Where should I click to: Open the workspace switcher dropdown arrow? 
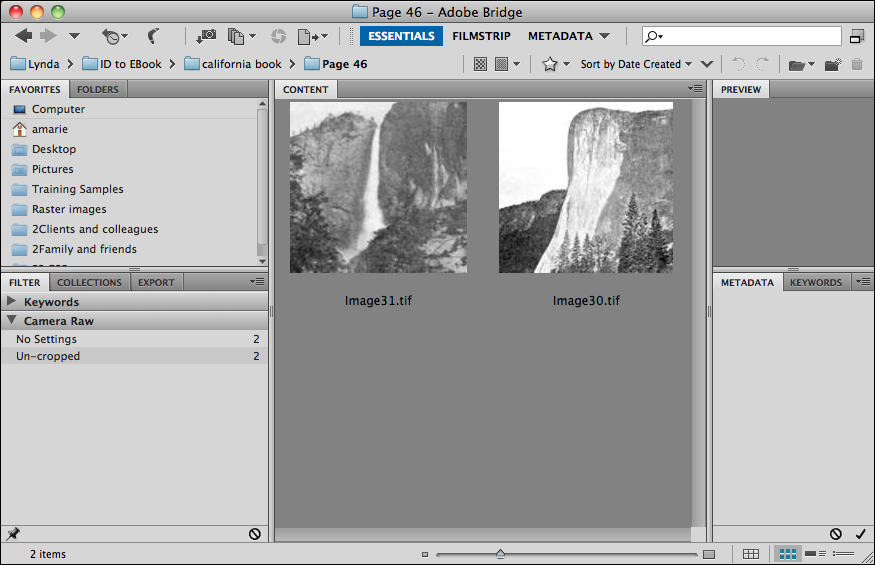tap(604, 36)
